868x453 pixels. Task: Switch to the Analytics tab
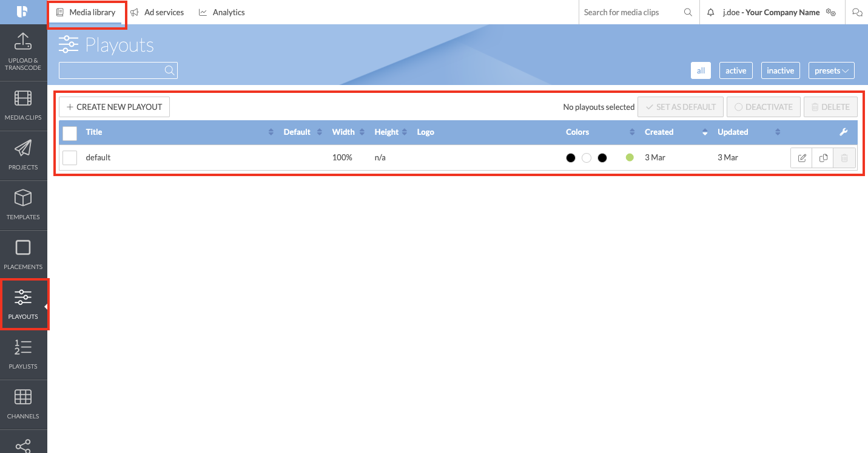(222, 12)
